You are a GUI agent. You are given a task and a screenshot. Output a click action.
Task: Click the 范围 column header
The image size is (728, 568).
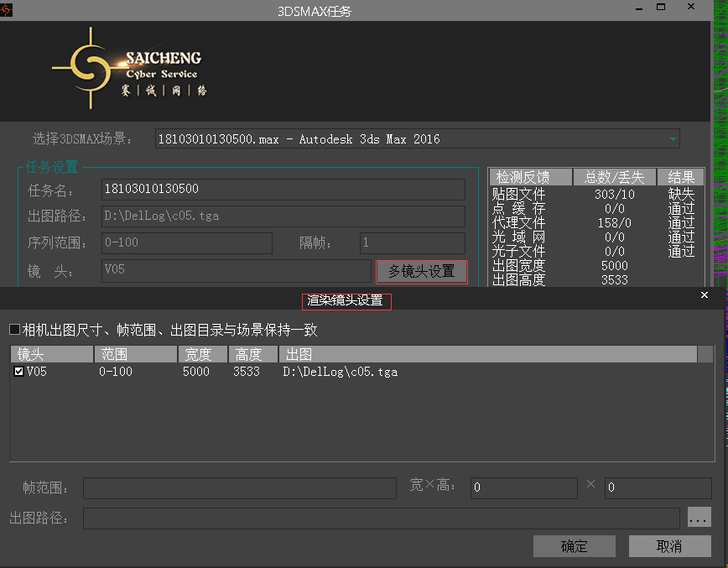point(136,355)
